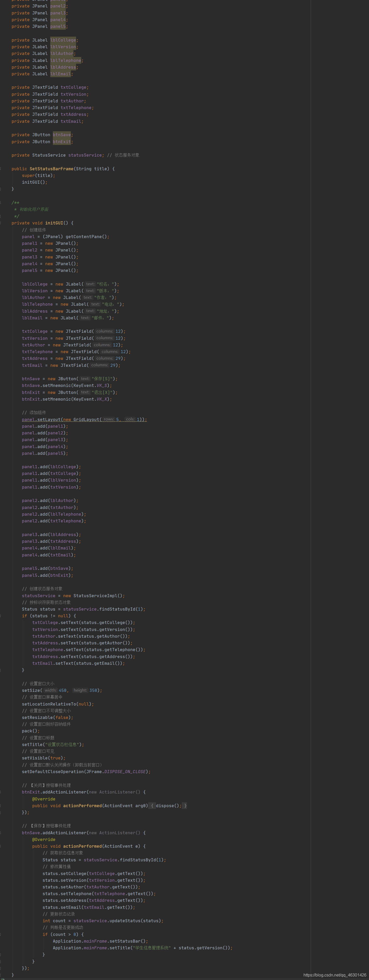Click the "if (status != null) {" line
Viewport: 369px width, 980px height.
pos(49,616)
